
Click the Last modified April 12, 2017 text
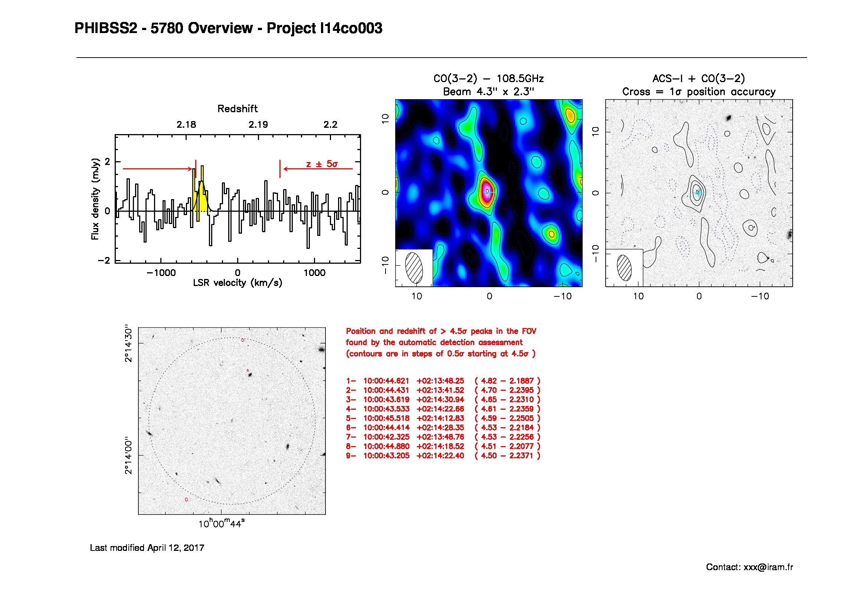click(147, 548)
